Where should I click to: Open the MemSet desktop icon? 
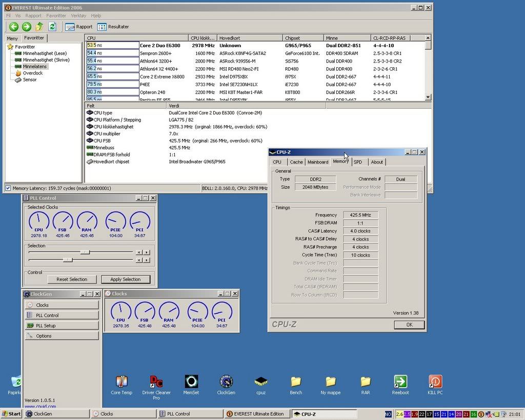click(x=191, y=385)
